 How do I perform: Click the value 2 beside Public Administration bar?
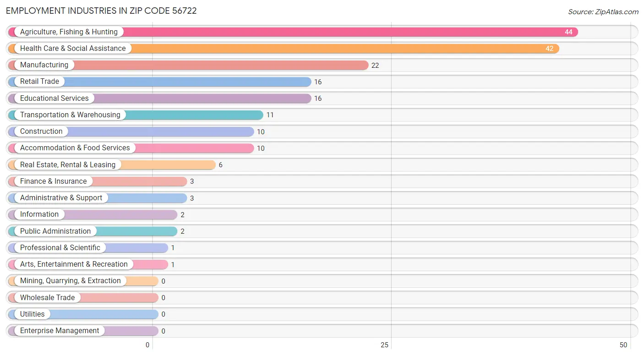pos(182,231)
